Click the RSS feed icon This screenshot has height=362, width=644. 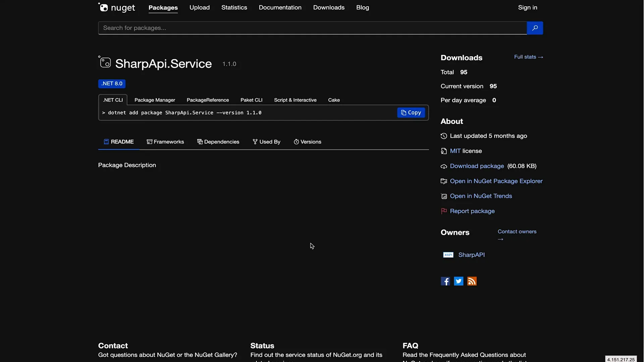472,281
